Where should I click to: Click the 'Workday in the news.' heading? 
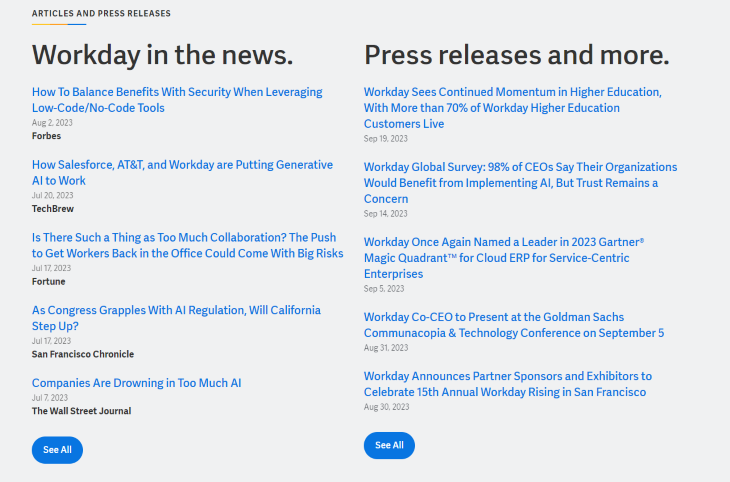[x=162, y=54]
